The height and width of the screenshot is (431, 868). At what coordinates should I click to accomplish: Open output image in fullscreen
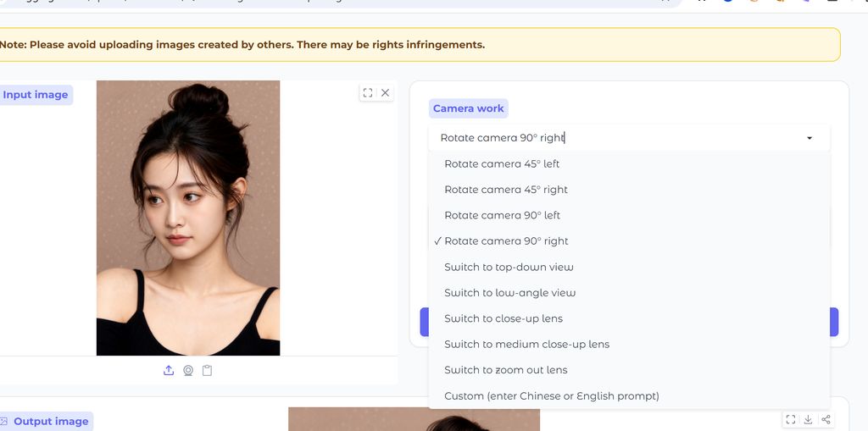tap(790, 419)
